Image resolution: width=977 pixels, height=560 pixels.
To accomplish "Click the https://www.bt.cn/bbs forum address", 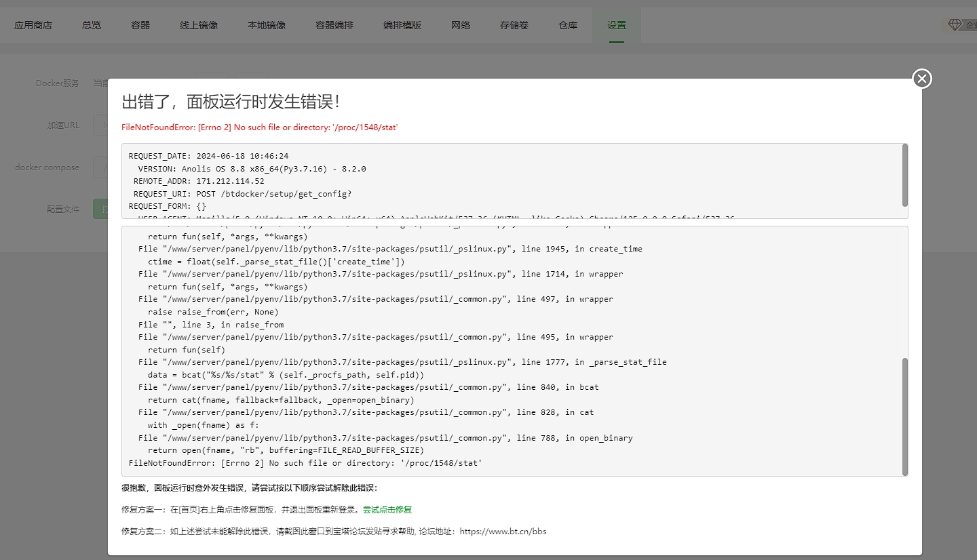I will pos(503,532).
